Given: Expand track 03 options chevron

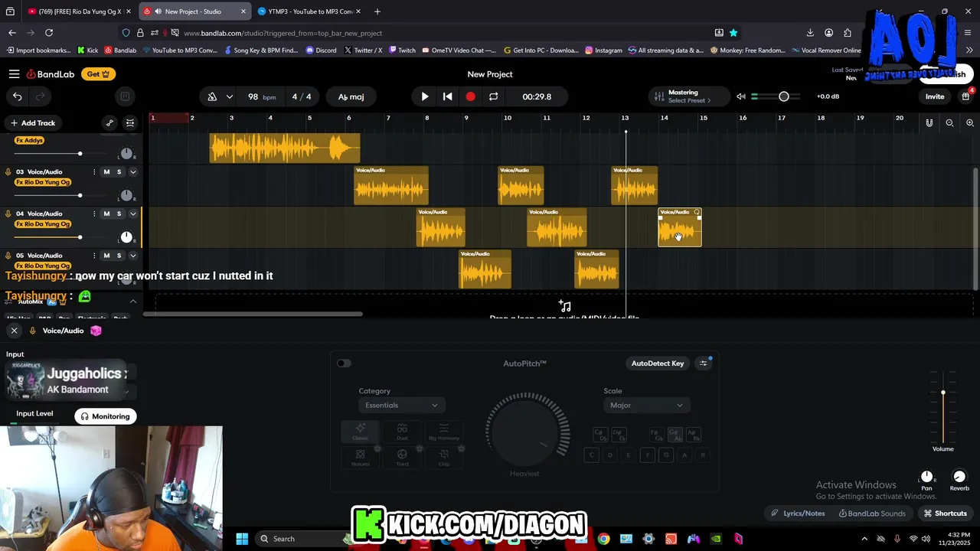Looking at the screenshot, I should 132,172.
